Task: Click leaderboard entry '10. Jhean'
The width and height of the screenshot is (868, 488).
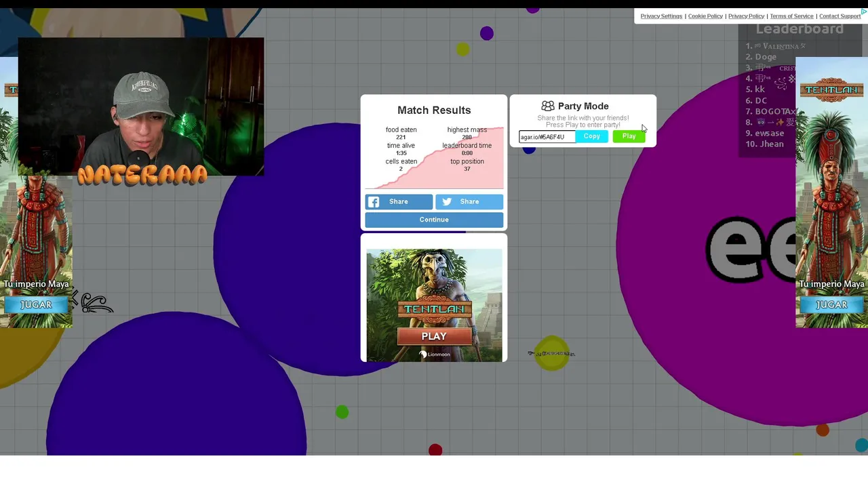Action: [764, 144]
